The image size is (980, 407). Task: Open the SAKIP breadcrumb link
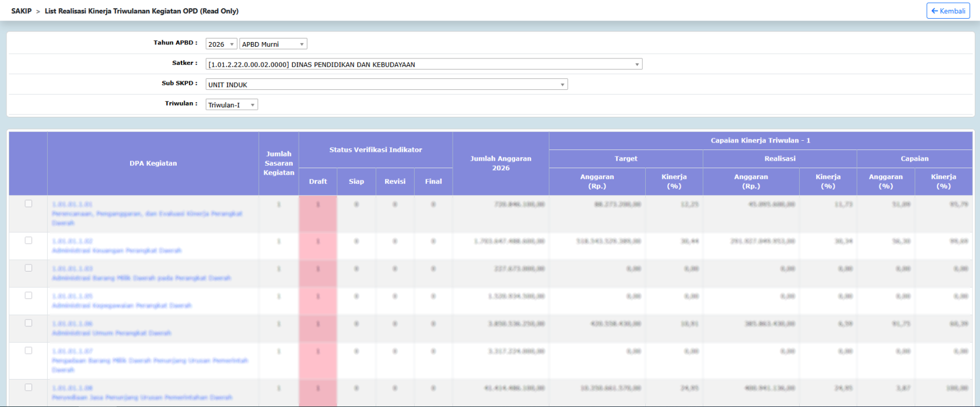pyautogui.click(x=22, y=11)
